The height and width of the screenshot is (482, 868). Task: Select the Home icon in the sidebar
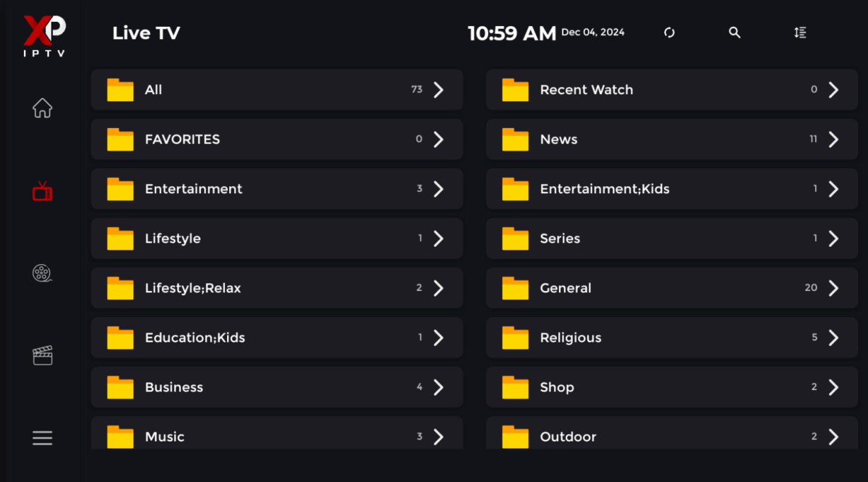pos(42,108)
